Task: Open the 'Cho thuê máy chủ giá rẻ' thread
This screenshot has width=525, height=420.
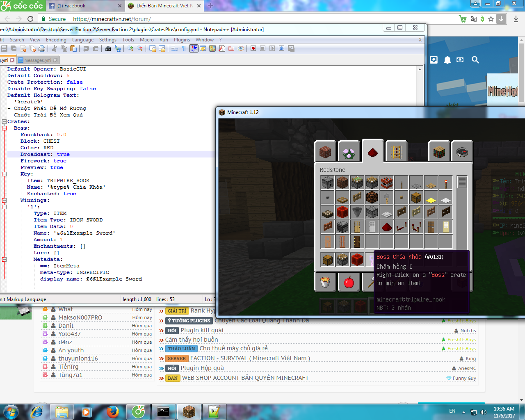Action: point(233,348)
